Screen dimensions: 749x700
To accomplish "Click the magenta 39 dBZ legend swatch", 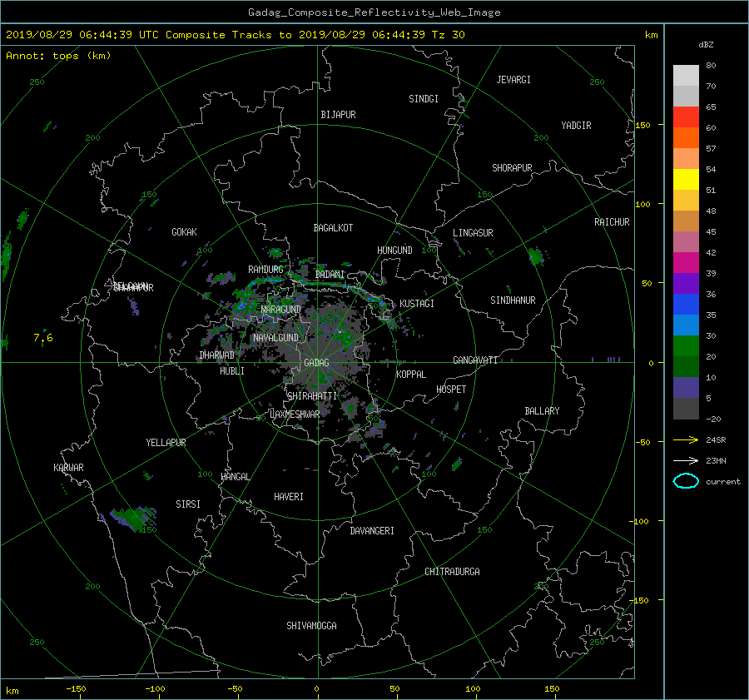I will (x=686, y=262).
